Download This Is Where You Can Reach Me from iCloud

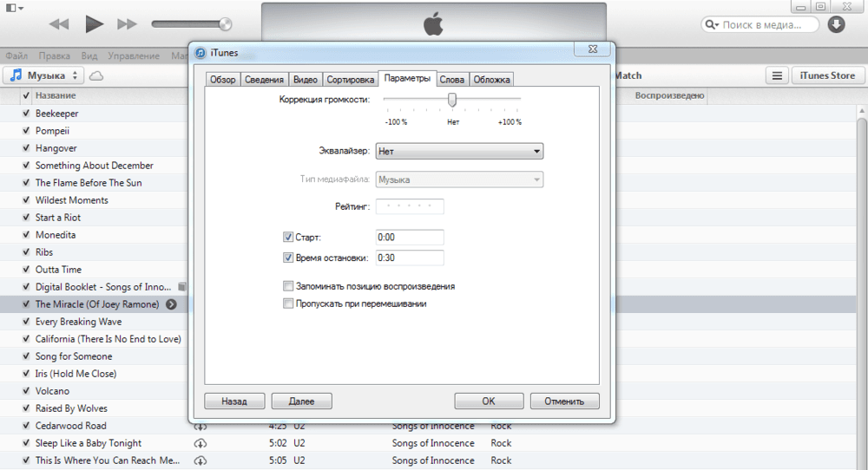tap(201, 460)
